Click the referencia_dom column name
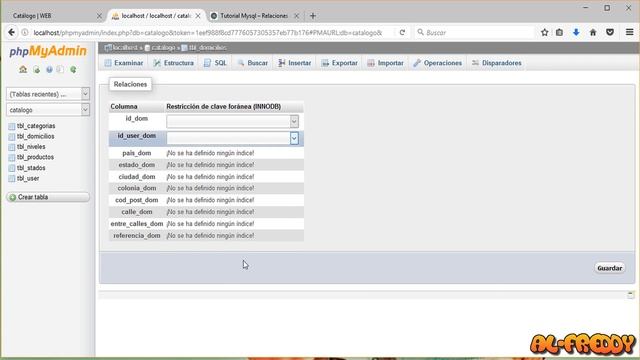This screenshot has height=360, width=640. 137,236
